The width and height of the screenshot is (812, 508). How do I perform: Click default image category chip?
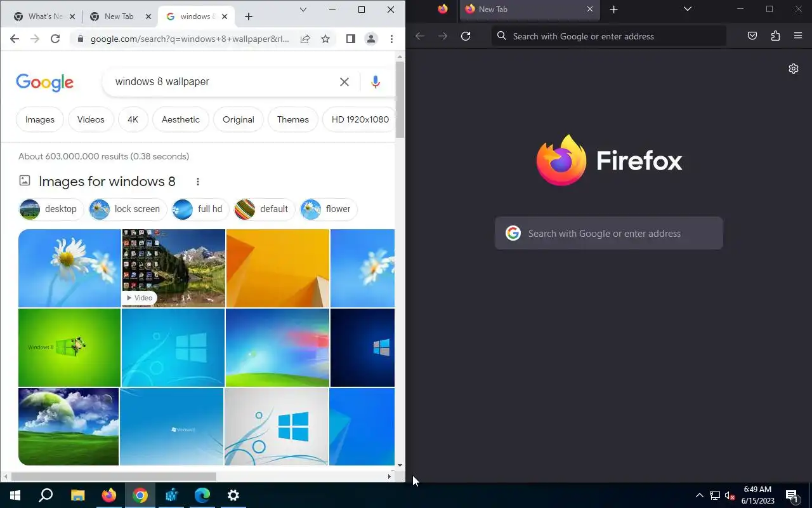click(x=264, y=209)
